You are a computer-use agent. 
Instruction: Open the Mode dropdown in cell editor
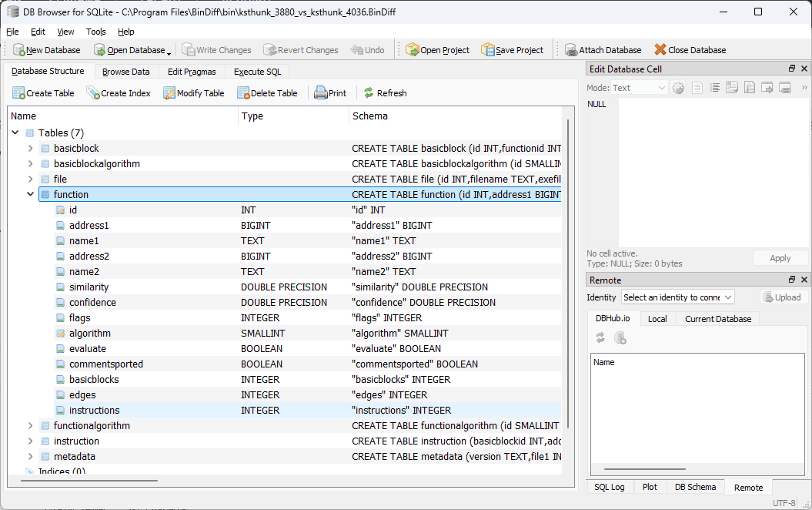point(640,88)
